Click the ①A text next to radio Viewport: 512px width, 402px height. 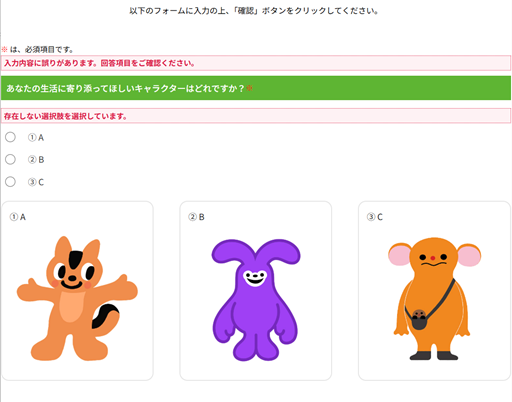click(x=36, y=137)
